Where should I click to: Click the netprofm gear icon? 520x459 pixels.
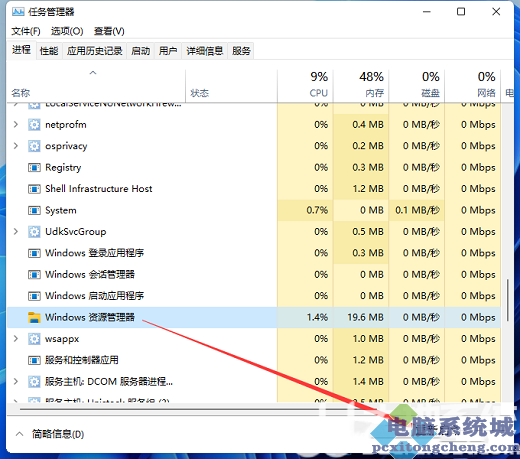34,125
